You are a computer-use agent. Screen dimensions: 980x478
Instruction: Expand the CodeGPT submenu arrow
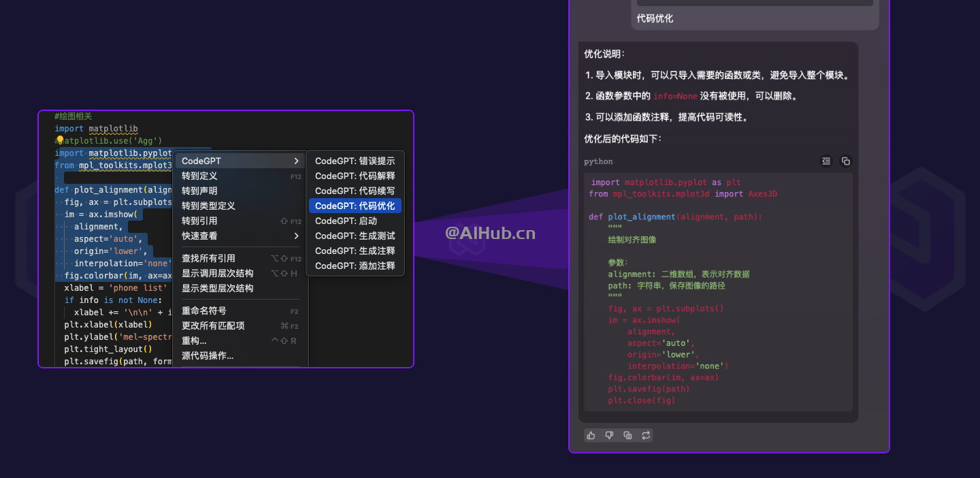pyautogui.click(x=296, y=161)
